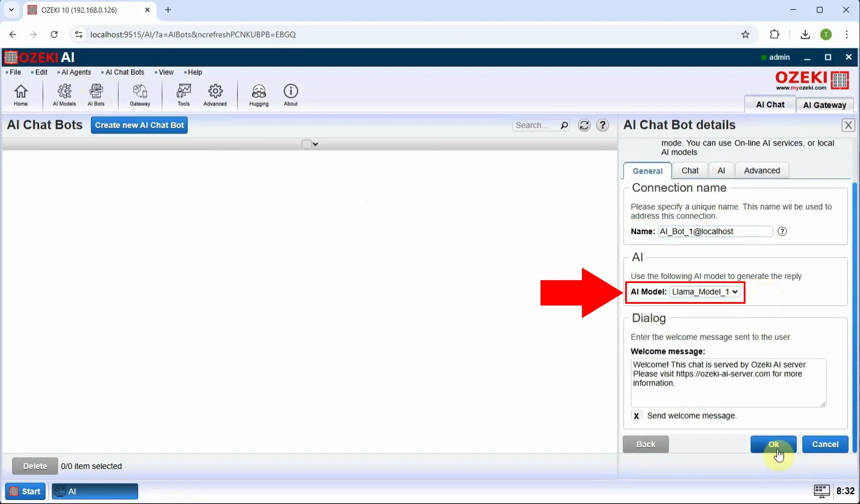Click Create new AI Chat Bot button
This screenshot has width=860, height=504.
(139, 125)
